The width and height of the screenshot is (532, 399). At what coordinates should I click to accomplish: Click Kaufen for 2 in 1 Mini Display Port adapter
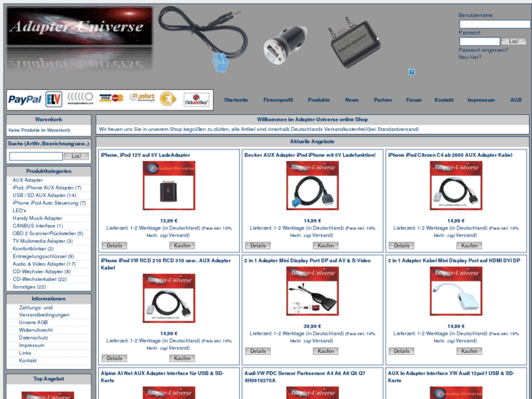point(326,351)
